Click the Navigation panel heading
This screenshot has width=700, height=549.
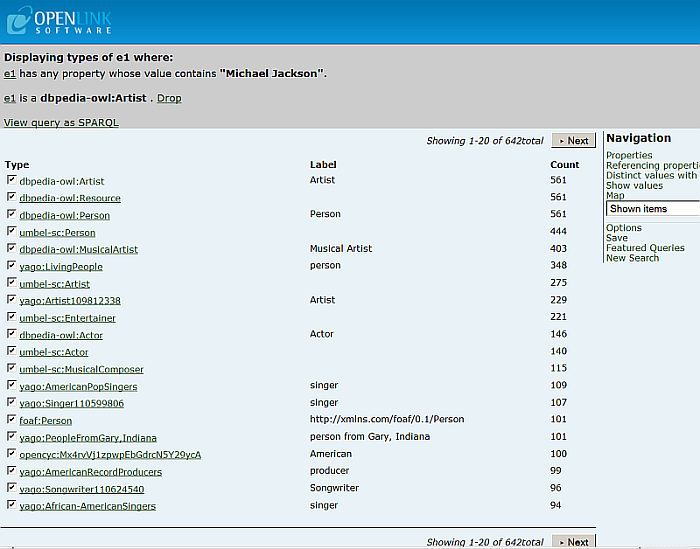[638, 138]
